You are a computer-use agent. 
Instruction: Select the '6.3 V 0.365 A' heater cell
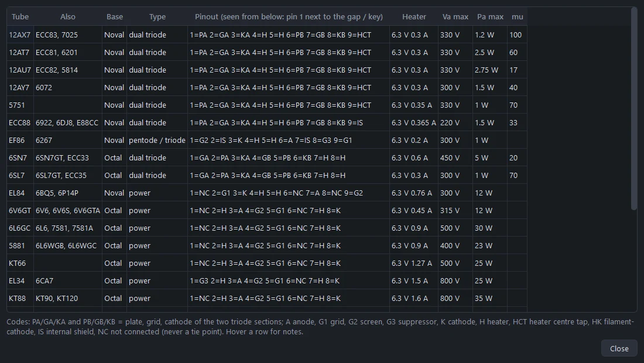click(414, 123)
